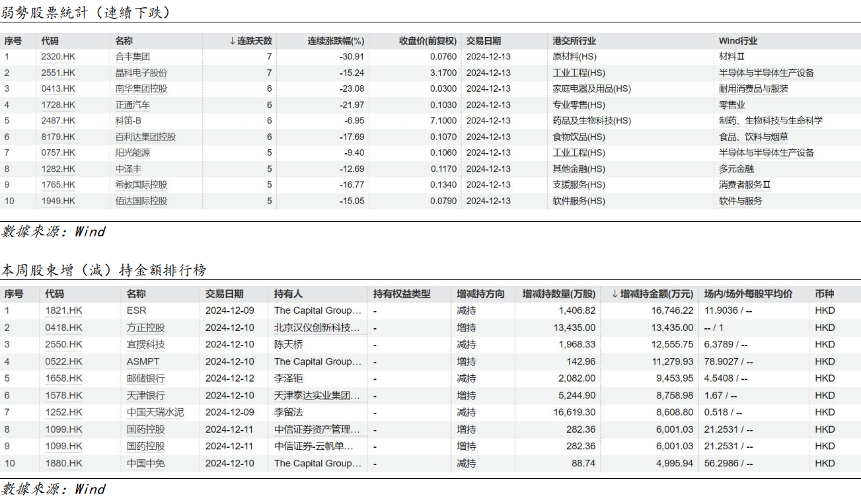Open stock code 2551.HK
The image size is (861, 504).
[58, 73]
